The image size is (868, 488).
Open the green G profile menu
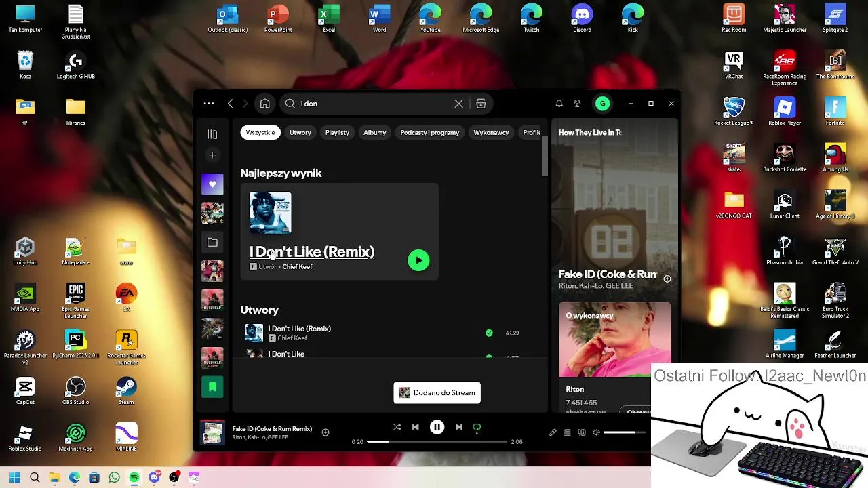pos(602,104)
